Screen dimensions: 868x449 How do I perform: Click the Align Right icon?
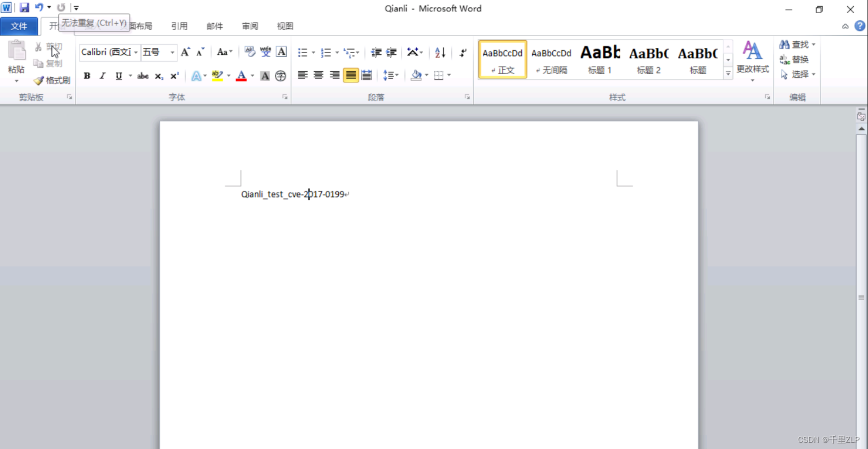pyautogui.click(x=335, y=75)
